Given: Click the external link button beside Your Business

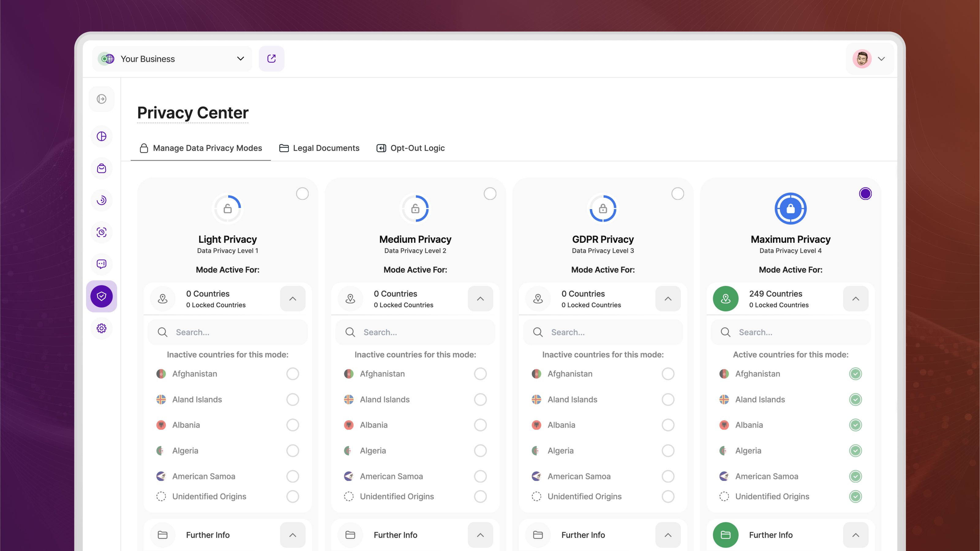Looking at the screenshot, I should (271, 58).
